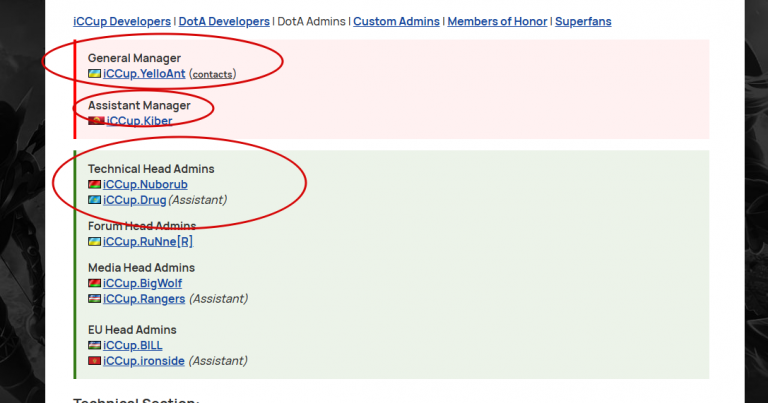Click the Technical Head Admins heading
Image resolution: width=768 pixels, height=403 pixels.
[151, 168]
